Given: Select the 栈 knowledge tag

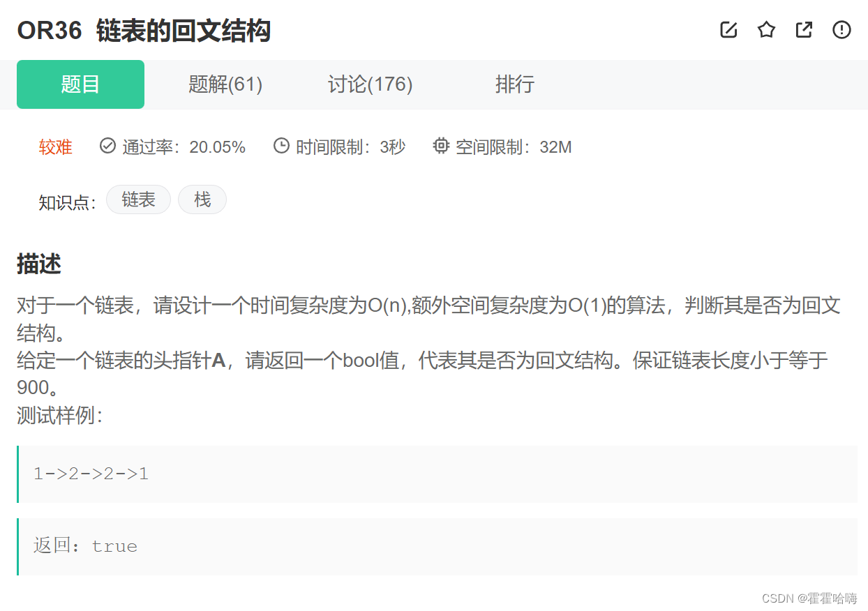Looking at the screenshot, I should [202, 199].
